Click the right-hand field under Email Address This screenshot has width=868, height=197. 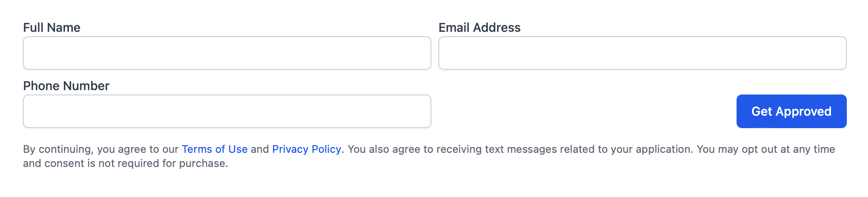click(642, 53)
